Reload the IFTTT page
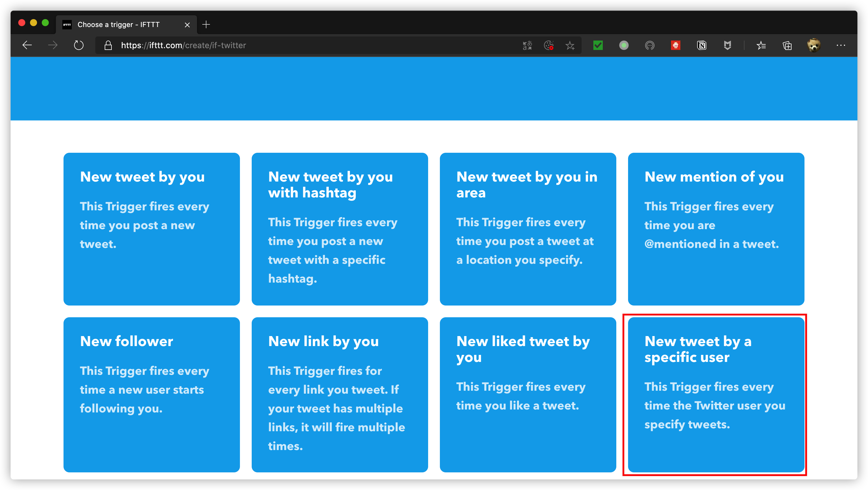 (x=79, y=45)
